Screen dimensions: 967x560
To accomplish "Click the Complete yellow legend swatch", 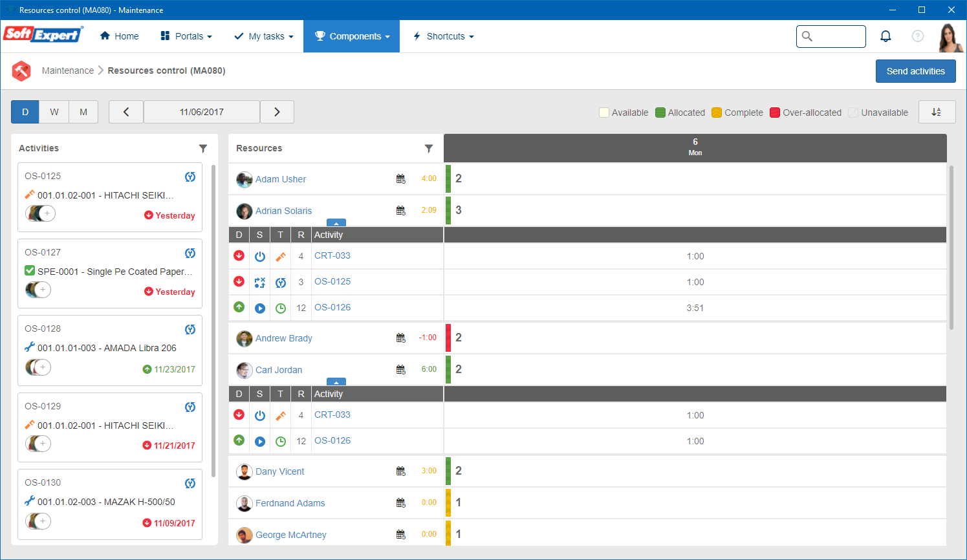I will [717, 113].
